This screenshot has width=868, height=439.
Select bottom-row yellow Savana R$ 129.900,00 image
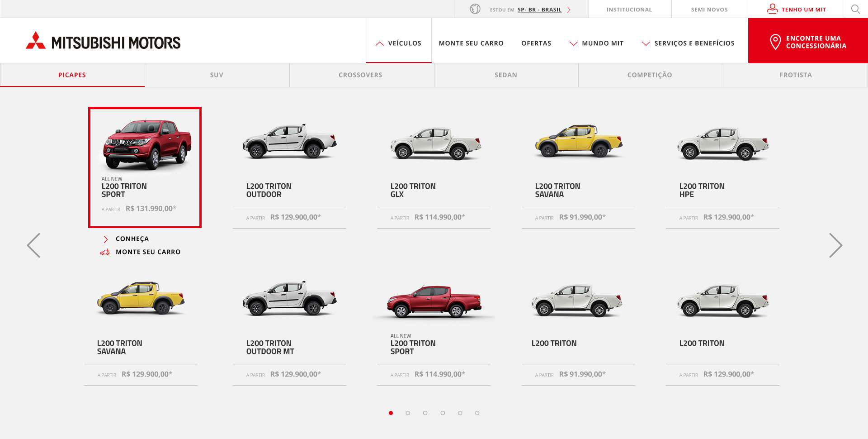click(x=141, y=298)
